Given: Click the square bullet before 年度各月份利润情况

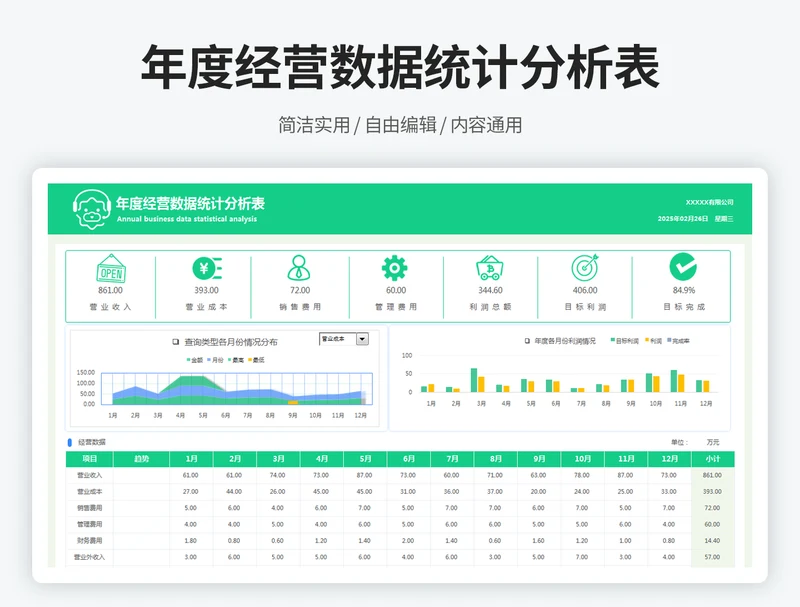Looking at the screenshot, I should pyautogui.click(x=527, y=341).
